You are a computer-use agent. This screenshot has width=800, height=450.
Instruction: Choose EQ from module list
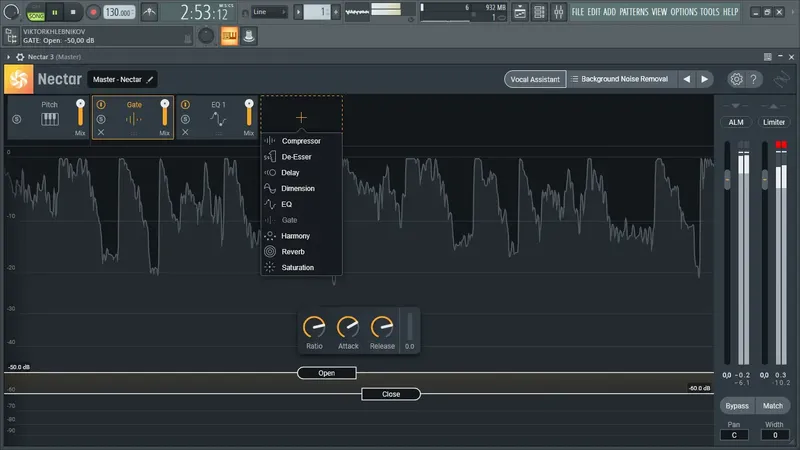pyautogui.click(x=301, y=204)
